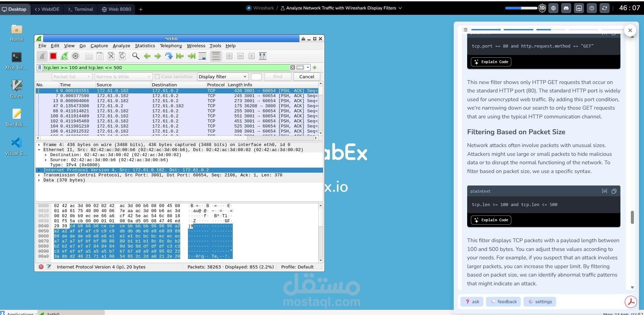Open the Packet list search dropdown
Viewport: 644px width, 315px height.
click(72, 77)
